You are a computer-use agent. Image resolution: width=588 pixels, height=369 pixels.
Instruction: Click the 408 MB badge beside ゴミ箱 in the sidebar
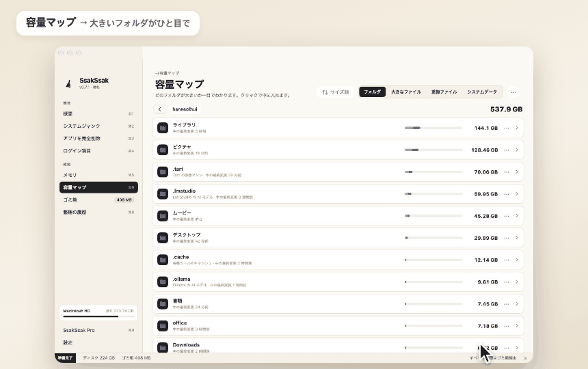124,200
